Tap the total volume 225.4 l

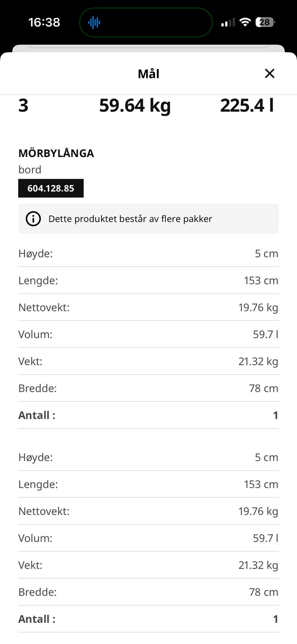pyautogui.click(x=247, y=105)
